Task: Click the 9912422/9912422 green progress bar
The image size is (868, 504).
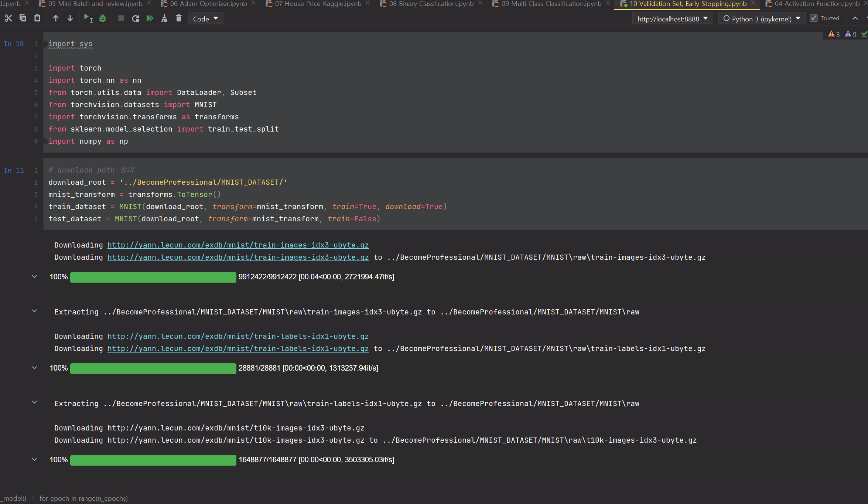Action: click(x=153, y=277)
